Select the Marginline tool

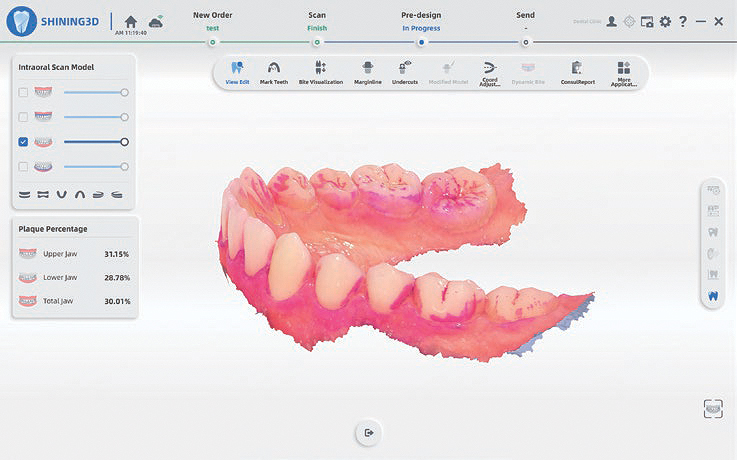click(x=367, y=72)
